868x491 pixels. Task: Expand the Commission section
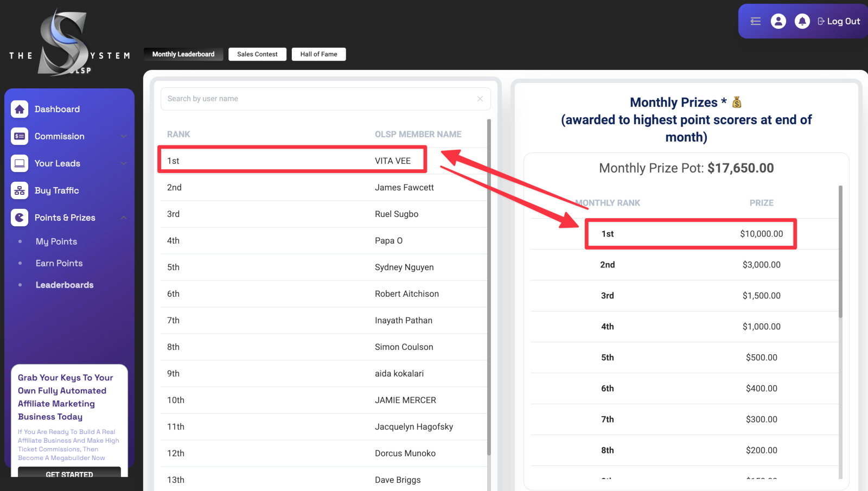pos(124,136)
